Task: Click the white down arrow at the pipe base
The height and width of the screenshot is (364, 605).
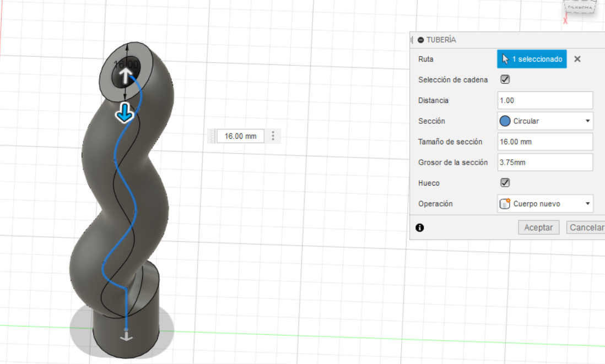Action: pos(126,338)
